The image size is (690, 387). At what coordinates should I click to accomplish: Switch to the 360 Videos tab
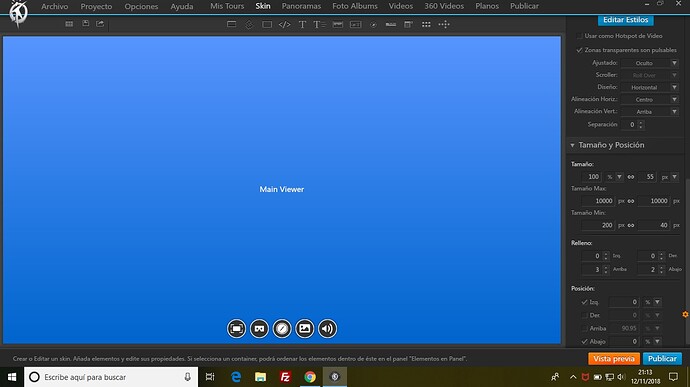tap(444, 6)
